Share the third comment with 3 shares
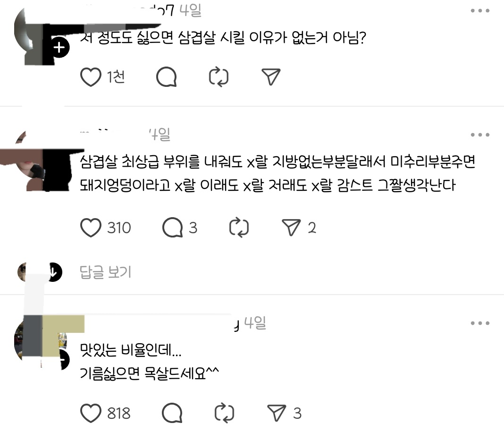The height and width of the screenshot is (440, 504). click(277, 413)
